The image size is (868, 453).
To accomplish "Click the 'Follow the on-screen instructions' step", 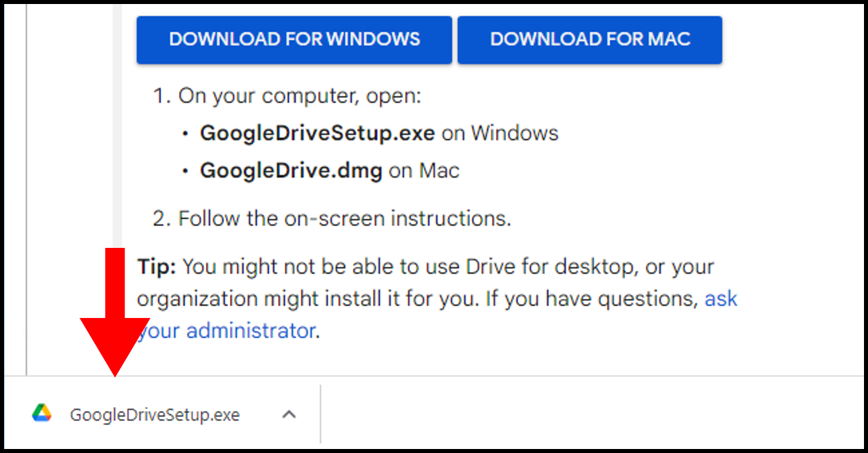I will click(x=344, y=218).
